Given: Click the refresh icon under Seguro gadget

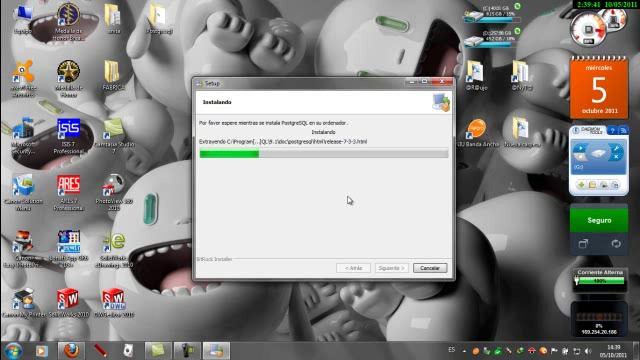Looking at the screenshot, I should point(616,244).
